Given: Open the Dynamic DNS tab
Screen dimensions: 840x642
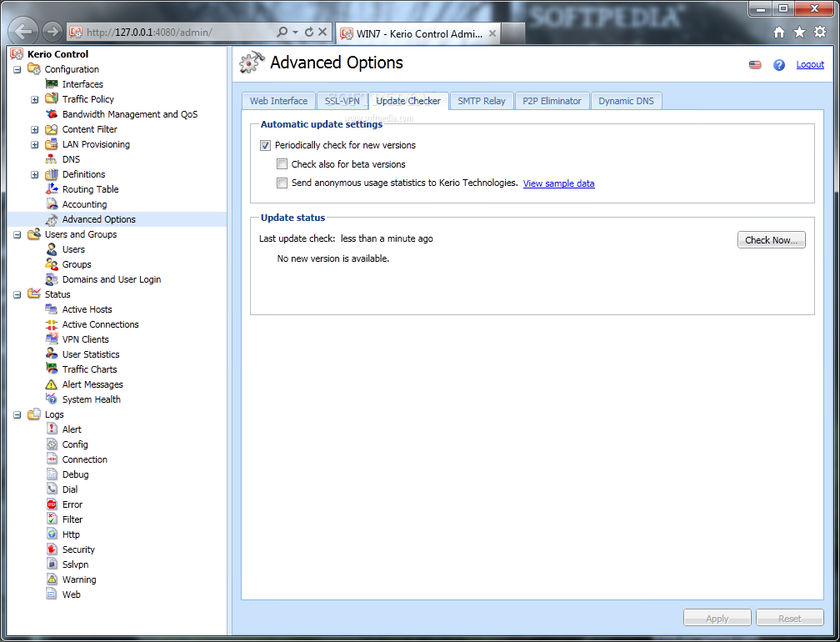Looking at the screenshot, I should click(x=627, y=101).
